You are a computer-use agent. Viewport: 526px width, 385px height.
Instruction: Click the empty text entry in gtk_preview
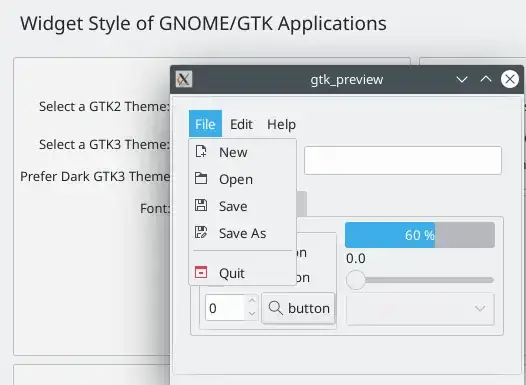pyautogui.click(x=403, y=160)
